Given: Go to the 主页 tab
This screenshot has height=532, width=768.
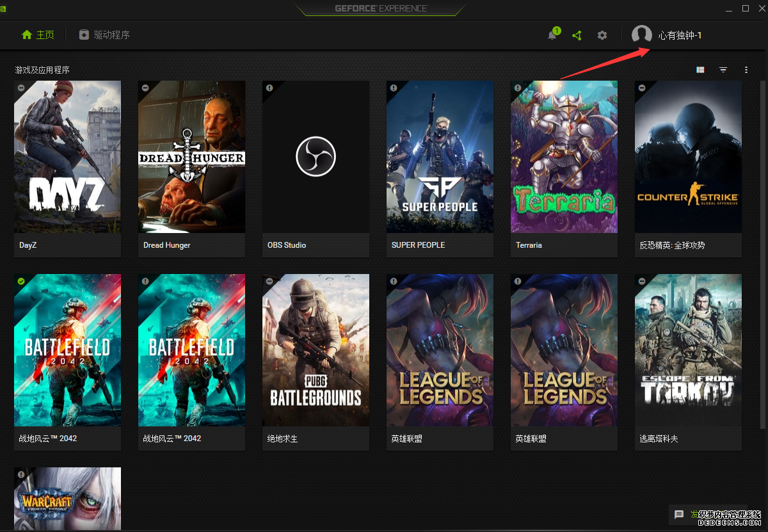Looking at the screenshot, I should pos(38,35).
